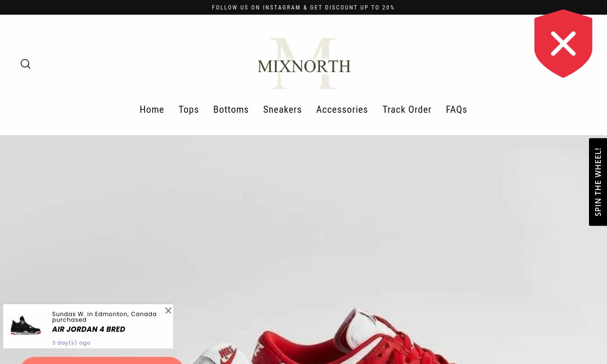Click the Mixnorth logo
607x364 pixels.
(x=304, y=64)
